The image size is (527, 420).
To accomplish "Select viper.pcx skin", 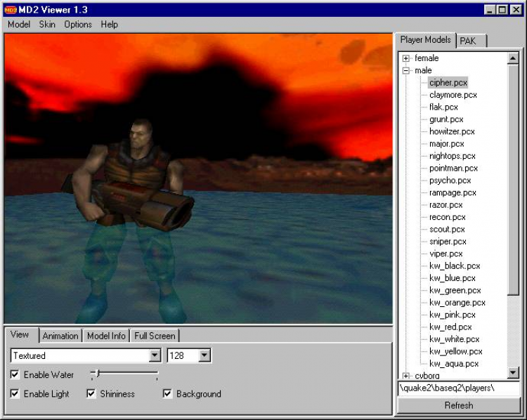I will pyautogui.click(x=445, y=254).
